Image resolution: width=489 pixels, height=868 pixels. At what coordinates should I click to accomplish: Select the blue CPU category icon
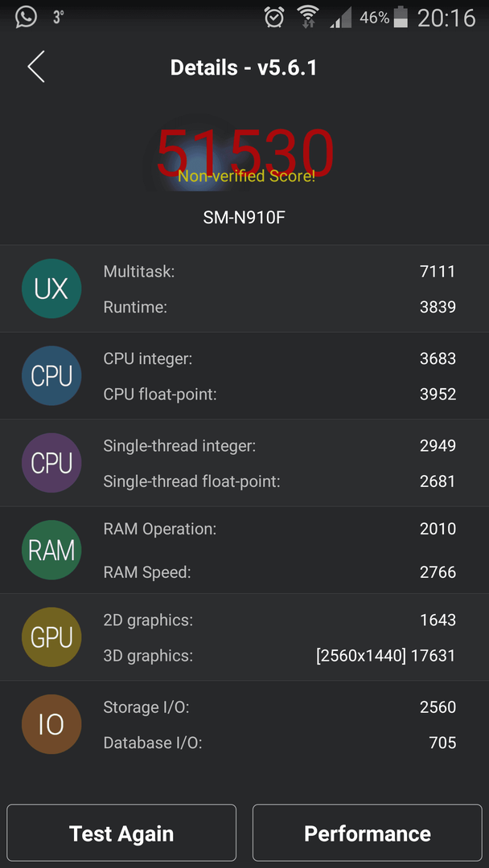click(x=51, y=376)
